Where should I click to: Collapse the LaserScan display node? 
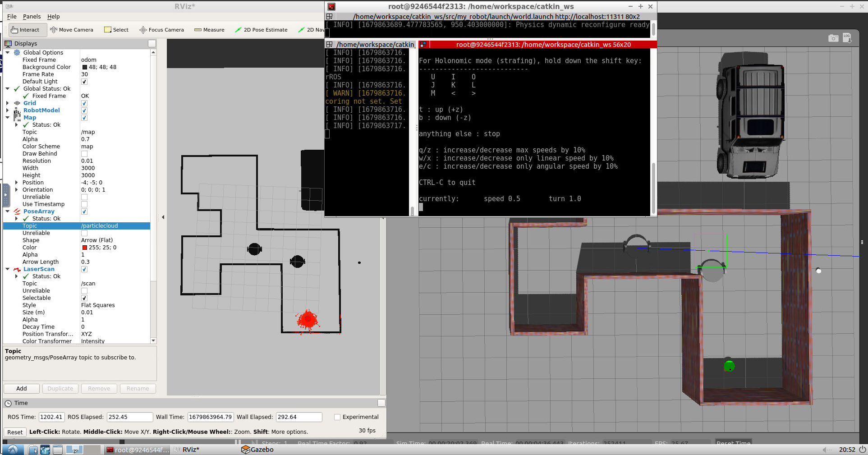point(8,269)
